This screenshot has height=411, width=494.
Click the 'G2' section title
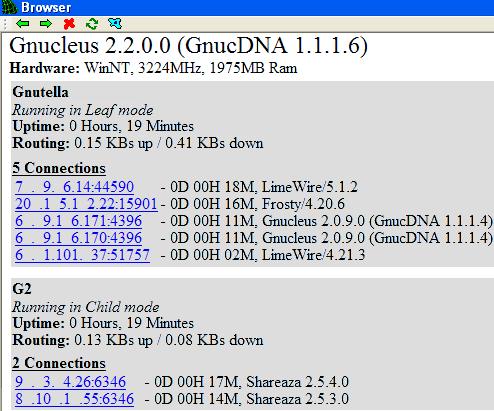(x=22, y=289)
